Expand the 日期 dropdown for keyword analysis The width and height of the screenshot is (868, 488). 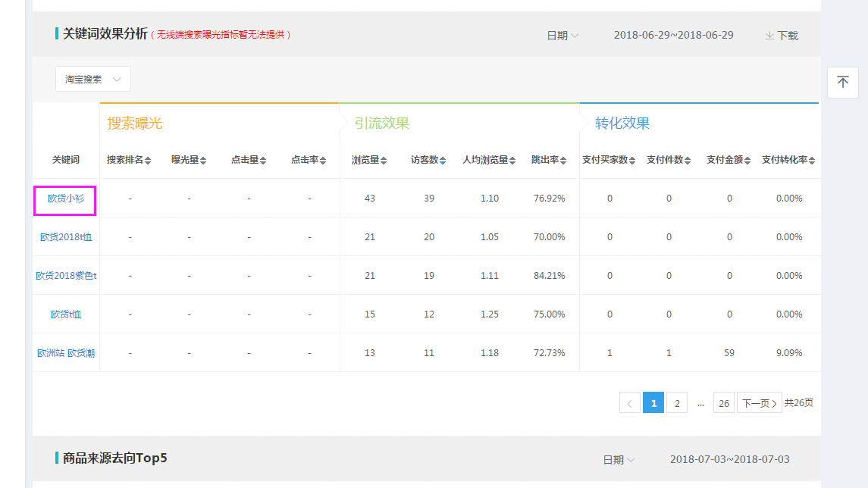tap(562, 36)
